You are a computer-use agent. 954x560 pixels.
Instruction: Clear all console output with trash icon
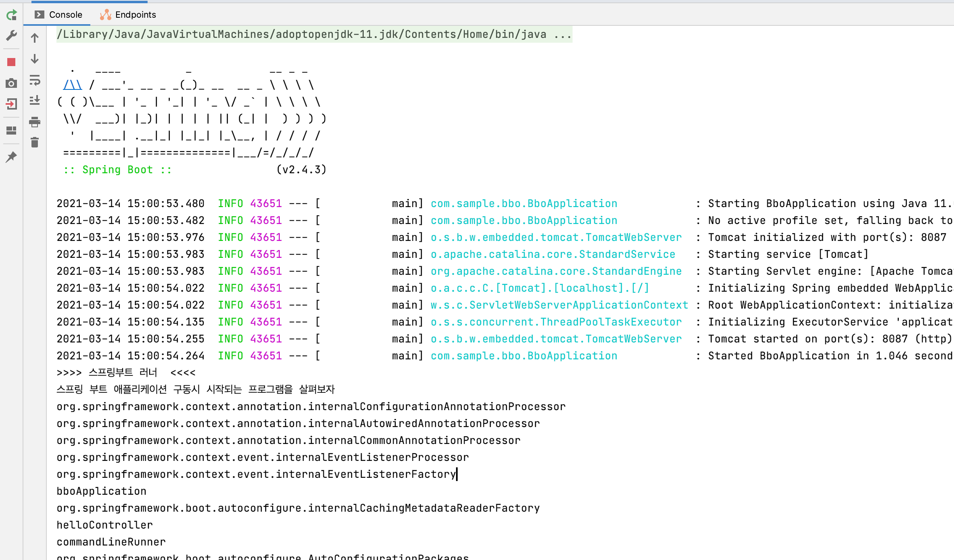coord(35,142)
